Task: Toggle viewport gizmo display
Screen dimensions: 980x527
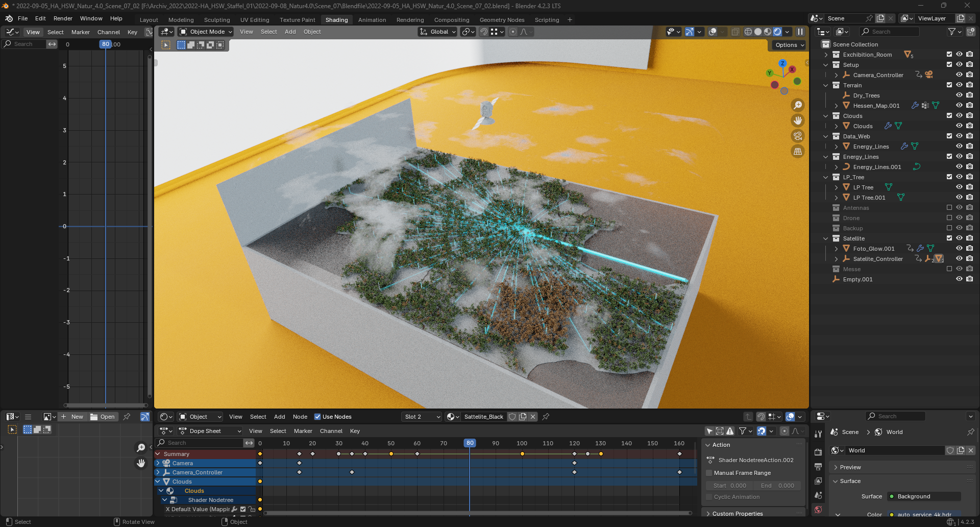Action: coord(690,32)
